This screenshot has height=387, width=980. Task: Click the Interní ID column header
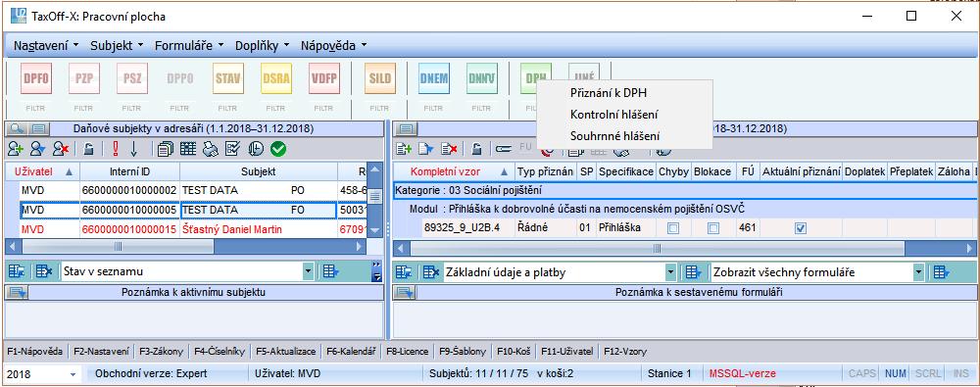[130, 171]
